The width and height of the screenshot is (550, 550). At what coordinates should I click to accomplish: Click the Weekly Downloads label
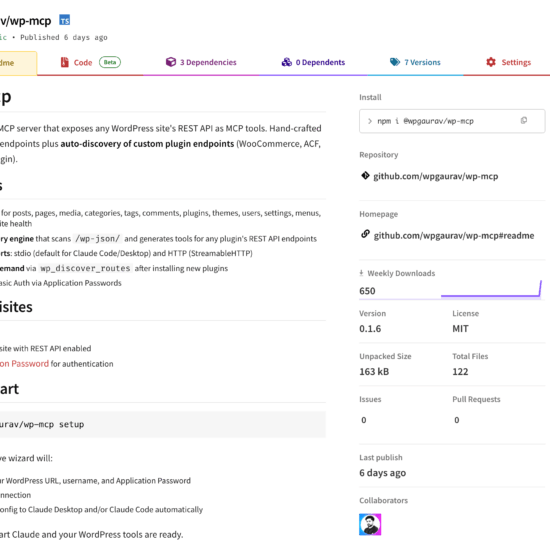click(401, 273)
